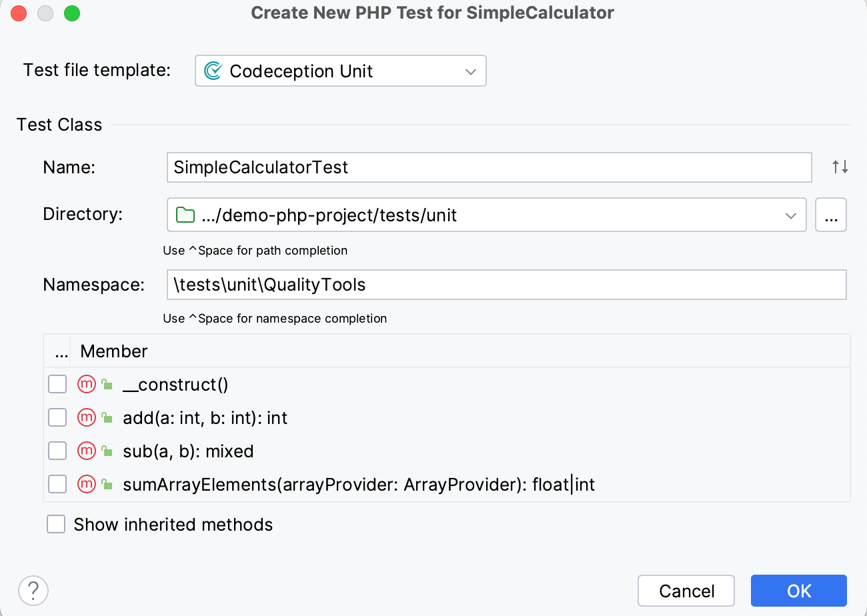The height and width of the screenshot is (616, 867).
Task: Open the Test file template dropdown
Action: point(471,70)
